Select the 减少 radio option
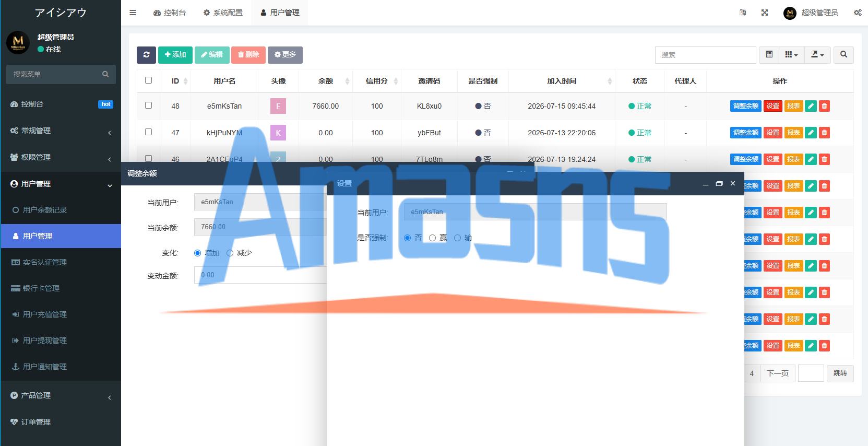This screenshot has width=868, height=446. (230, 253)
